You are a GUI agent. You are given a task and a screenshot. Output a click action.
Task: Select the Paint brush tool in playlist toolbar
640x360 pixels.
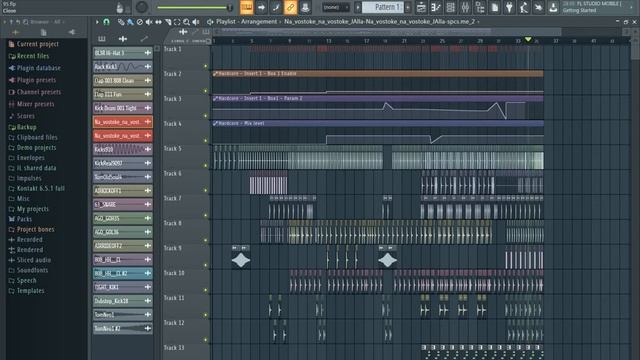[130, 22]
